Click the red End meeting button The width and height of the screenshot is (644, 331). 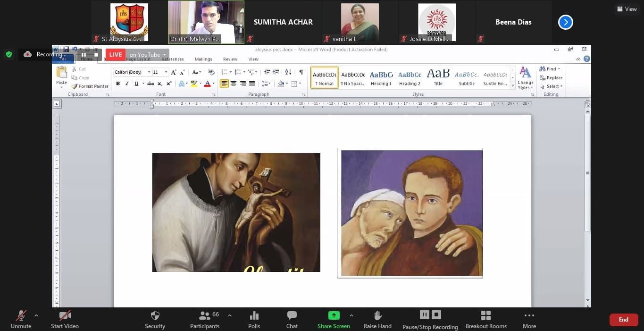(x=623, y=320)
